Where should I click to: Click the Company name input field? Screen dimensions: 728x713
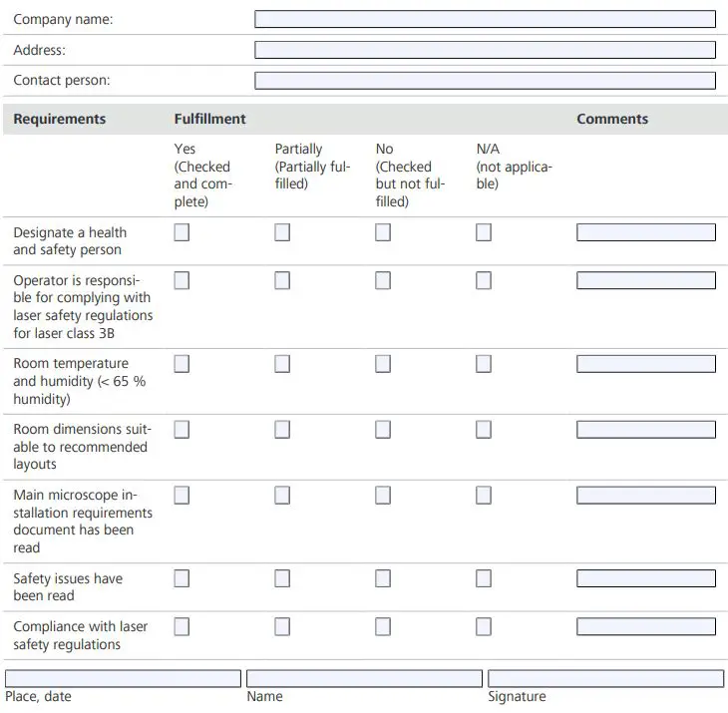point(485,19)
